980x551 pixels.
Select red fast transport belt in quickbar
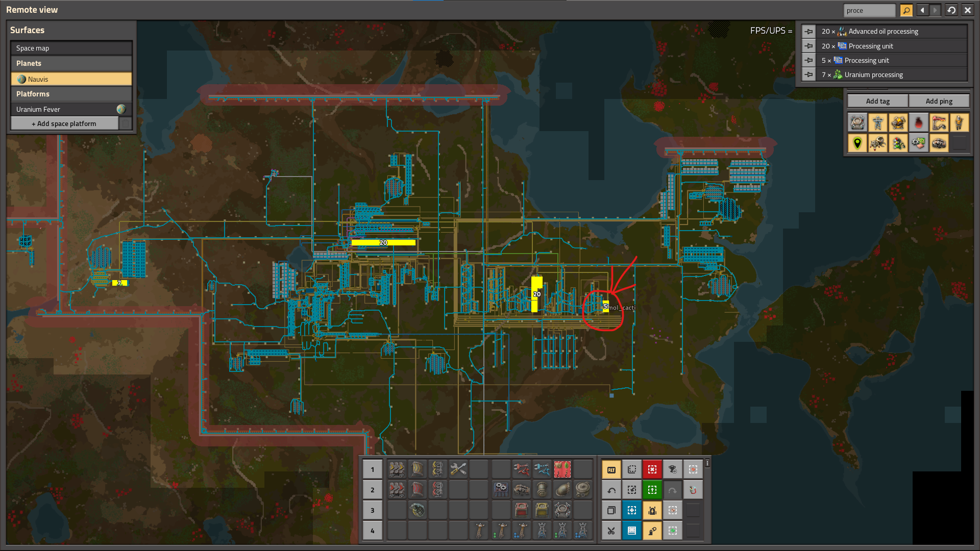point(397,490)
